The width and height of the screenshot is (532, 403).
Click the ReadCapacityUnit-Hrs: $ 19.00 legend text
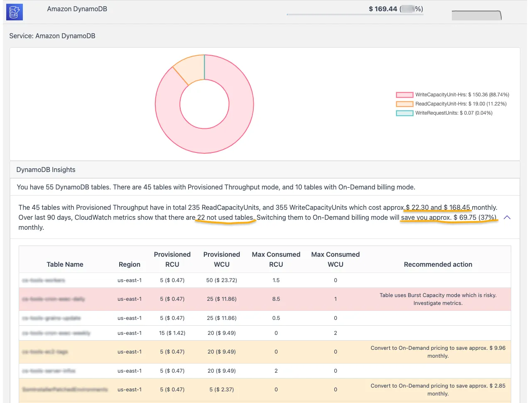pos(461,104)
